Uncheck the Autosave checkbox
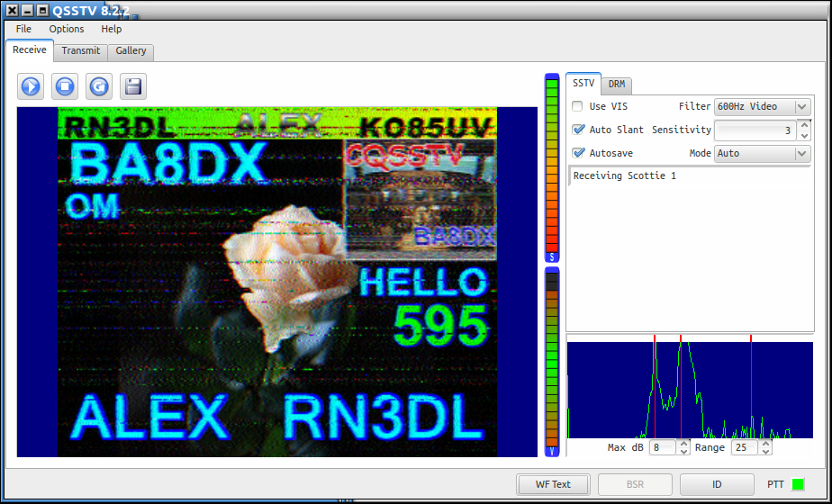Image resolution: width=832 pixels, height=504 pixels. tap(578, 153)
